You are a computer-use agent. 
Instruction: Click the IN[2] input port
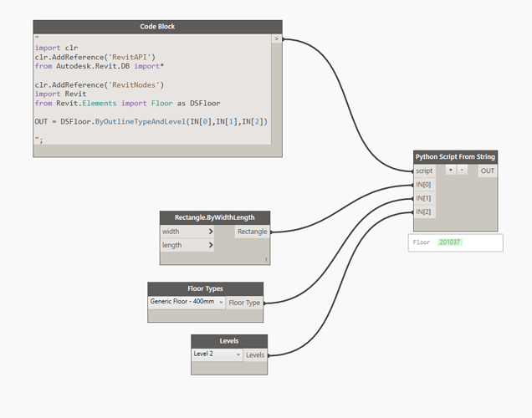(424, 212)
